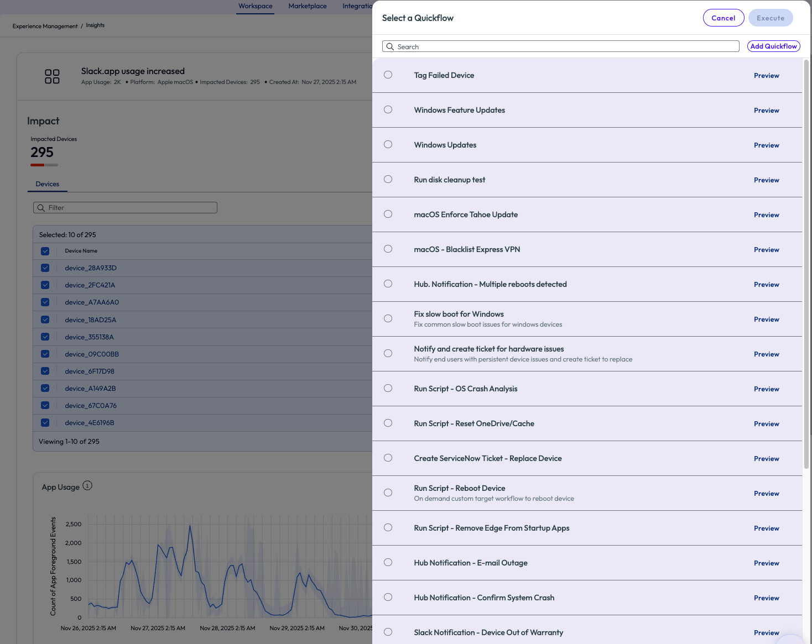
Task: Click the filter magnifier icon in Devices
Action: click(41, 208)
